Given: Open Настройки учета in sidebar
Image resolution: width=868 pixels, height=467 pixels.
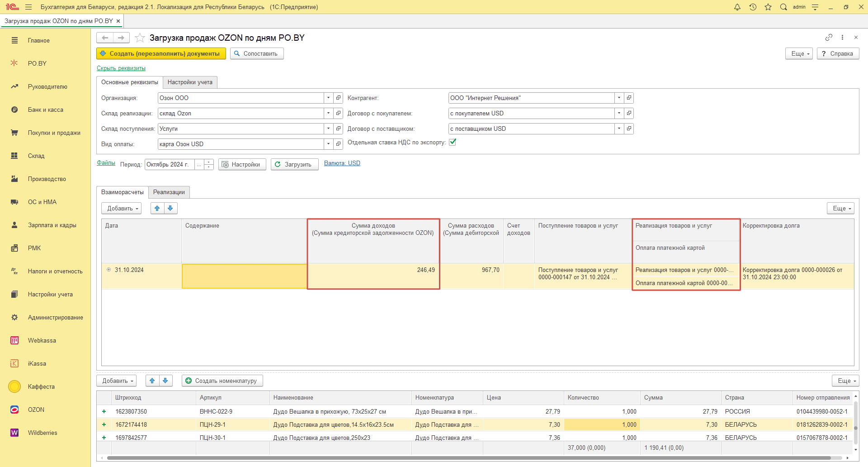Looking at the screenshot, I should pos(50,294).
